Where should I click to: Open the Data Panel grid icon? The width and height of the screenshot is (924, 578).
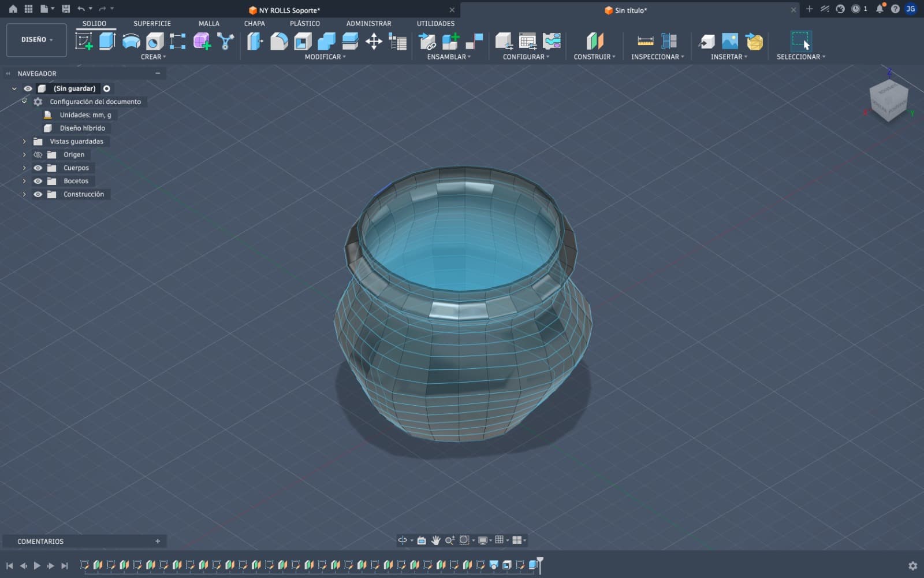[x=28, y=9]
